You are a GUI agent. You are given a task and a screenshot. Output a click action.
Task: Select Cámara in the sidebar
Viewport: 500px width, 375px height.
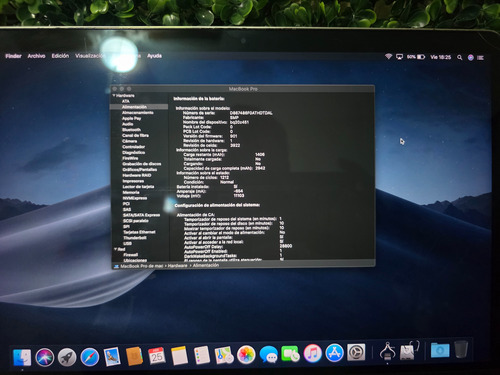(x=130, y=141)
